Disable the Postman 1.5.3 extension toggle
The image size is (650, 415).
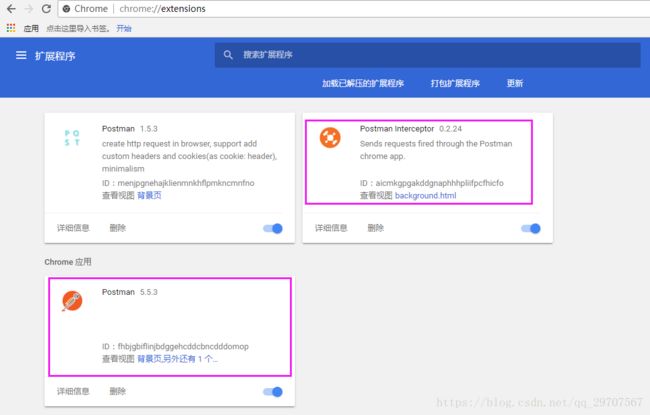(x=273, y=228)
